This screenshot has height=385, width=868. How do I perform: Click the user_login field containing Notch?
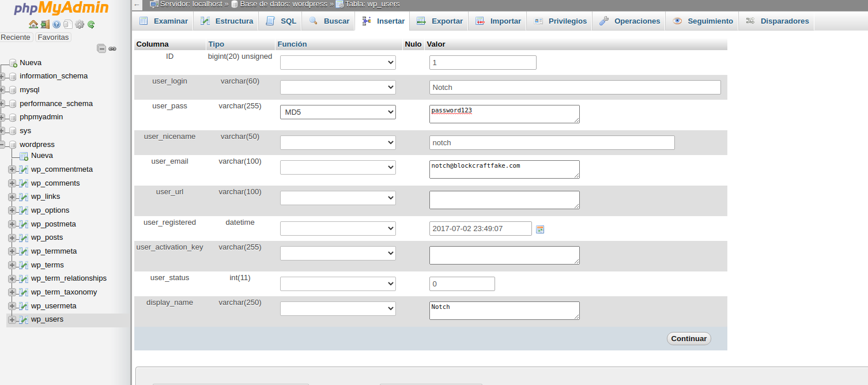point(575,87)
